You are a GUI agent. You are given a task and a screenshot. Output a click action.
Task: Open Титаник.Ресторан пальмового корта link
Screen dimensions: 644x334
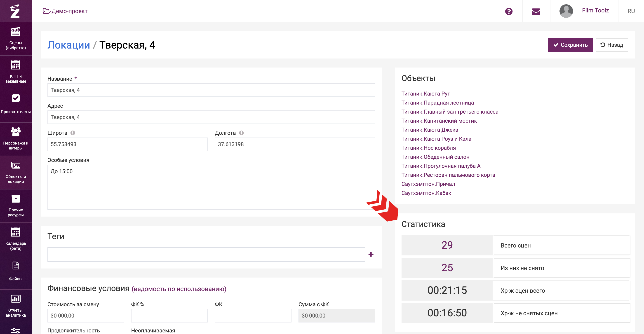(x=448, y=175)
